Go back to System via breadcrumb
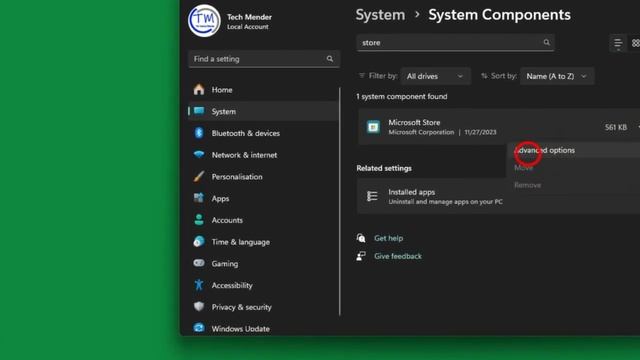 point(380,15)
